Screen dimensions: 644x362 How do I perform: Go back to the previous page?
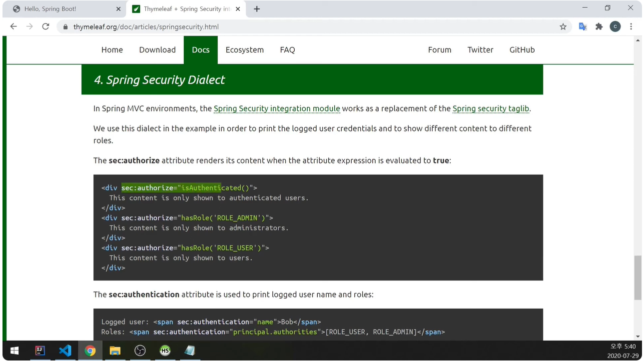click(x=13, y=26)
